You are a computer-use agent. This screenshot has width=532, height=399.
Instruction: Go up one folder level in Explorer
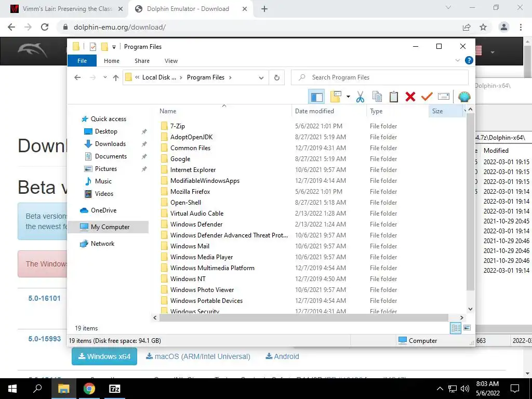[x=116, y=77]
